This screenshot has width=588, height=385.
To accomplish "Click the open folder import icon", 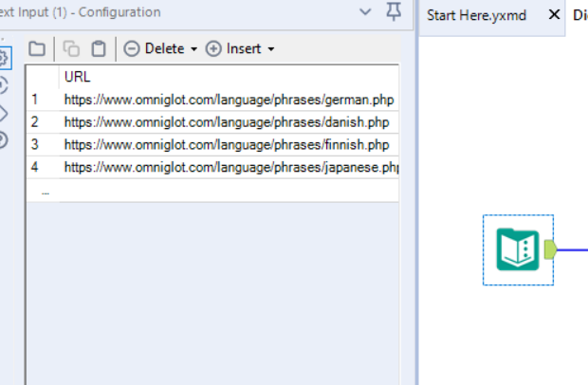I will click(37, 48).
